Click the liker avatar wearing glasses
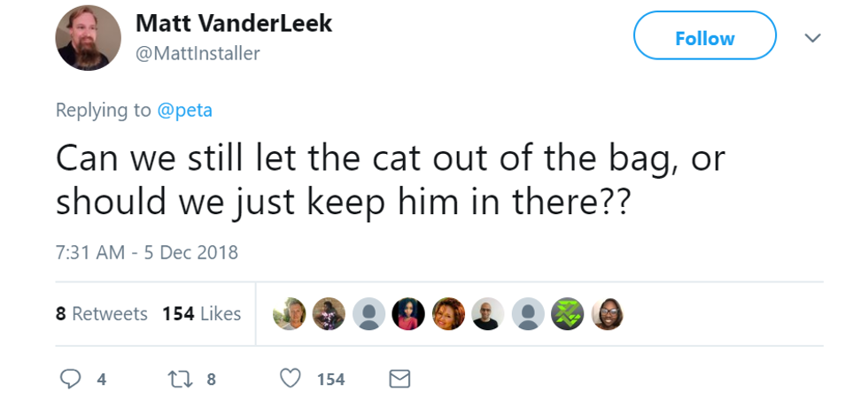The height and width of the screenshot is (415, 868). tap(608, 313)
